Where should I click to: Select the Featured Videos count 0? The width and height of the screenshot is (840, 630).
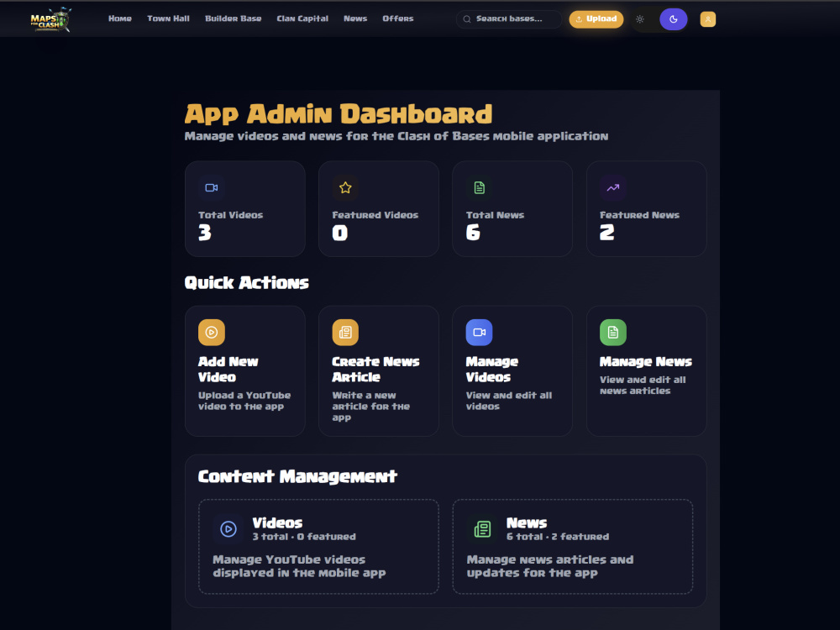pyautogui.click(x=339, y=233)
